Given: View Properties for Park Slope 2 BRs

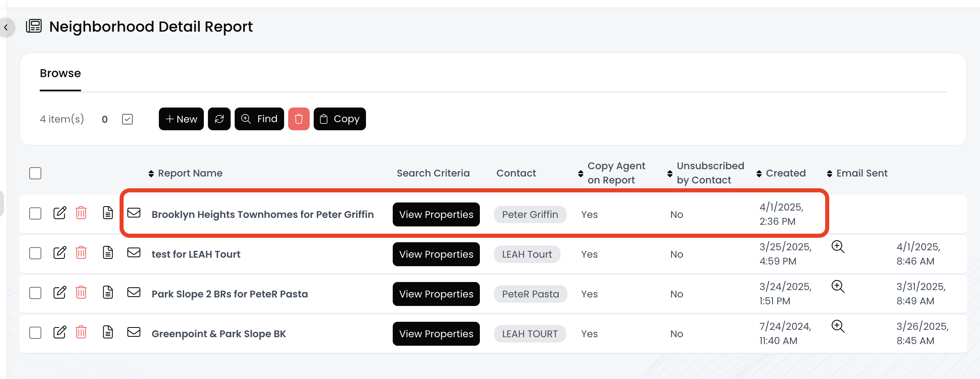Looking at the screenshot, I should coord(436,294).
